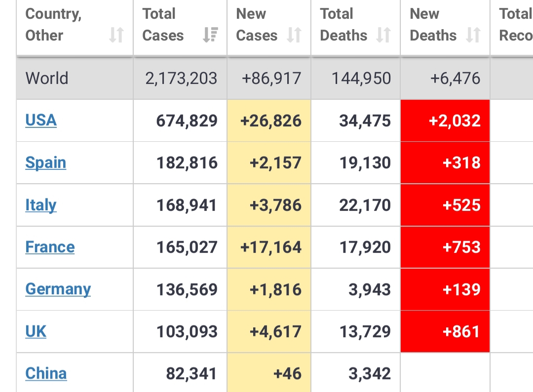Open the Germany link
This screenshot has height=392, width=533.
point(58,289)
